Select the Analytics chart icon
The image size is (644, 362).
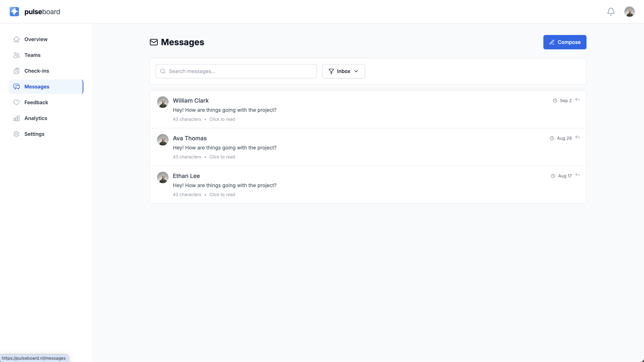tap(17, 118)
